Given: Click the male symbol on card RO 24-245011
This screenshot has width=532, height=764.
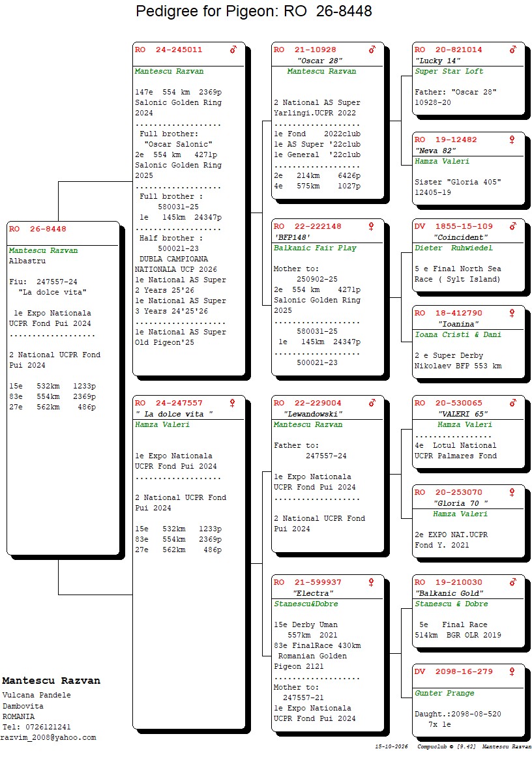Looking at the screenshot, I should (x=233, y=49).
